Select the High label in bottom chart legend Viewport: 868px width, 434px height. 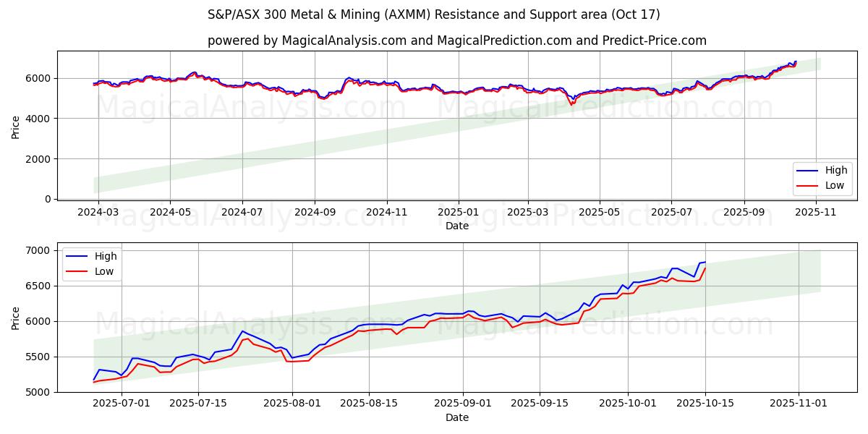(x=106, y=256)
